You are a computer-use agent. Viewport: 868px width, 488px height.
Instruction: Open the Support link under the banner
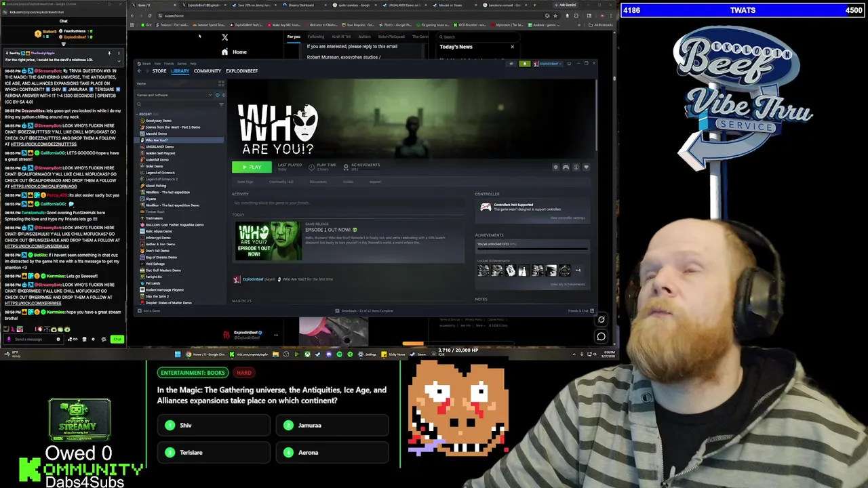pos(375,182)
